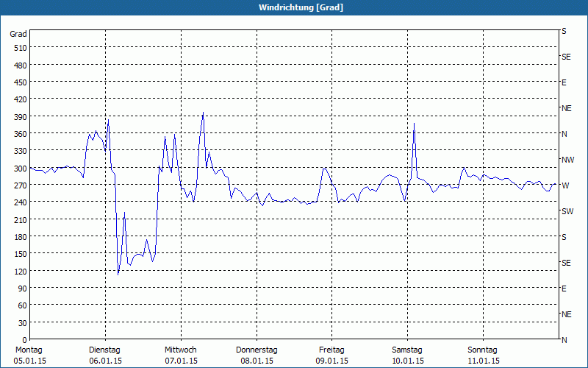Image resolution: width=588 pixels, height=368 pixels.
Task: Click the date "05.01.15"
Action: pyautogui.click(x=30, y=361)
